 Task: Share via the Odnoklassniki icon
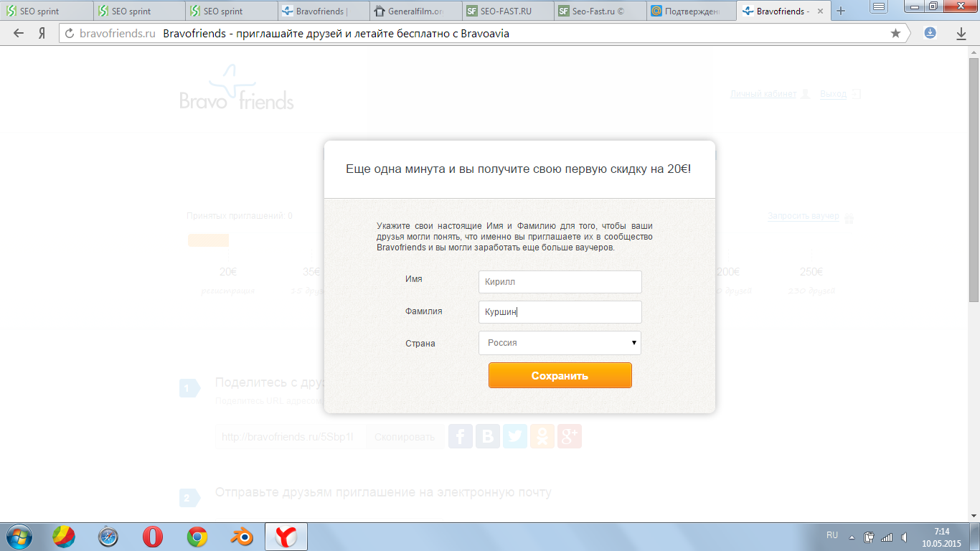coord(542,436)
